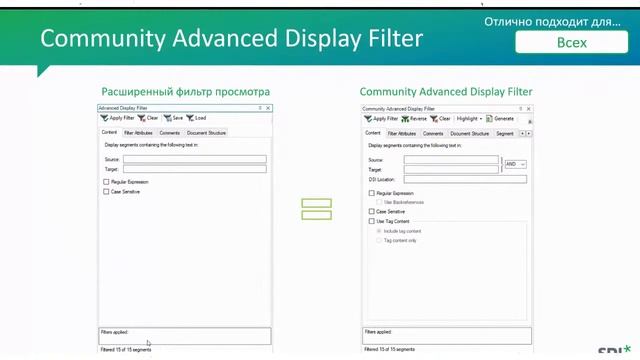Open Comments tab in the Community filter

pyautogui.click(x=433, y=134)
